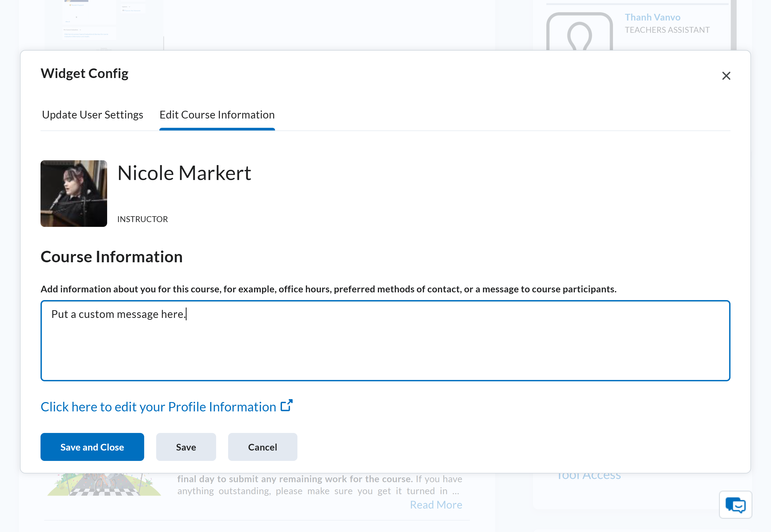Focus the course information message text box
The width and height of the screenshot is (771, 532).
tap(385, 341)
